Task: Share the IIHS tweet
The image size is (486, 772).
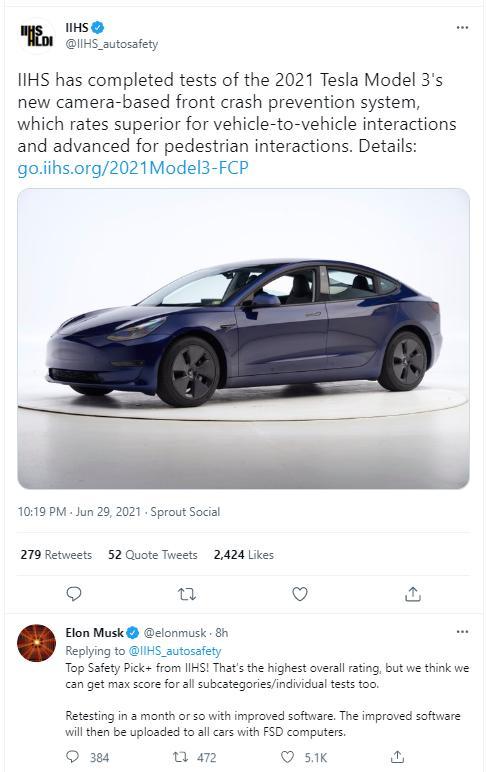Action: tap(413, 594)
